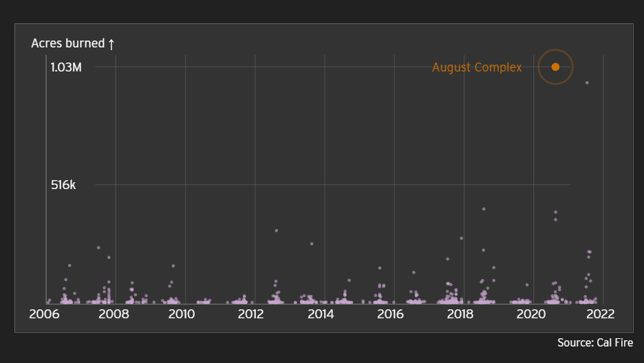
Task: Open the "Source: Cal Fire" credit
Action: tap(595, 342)
